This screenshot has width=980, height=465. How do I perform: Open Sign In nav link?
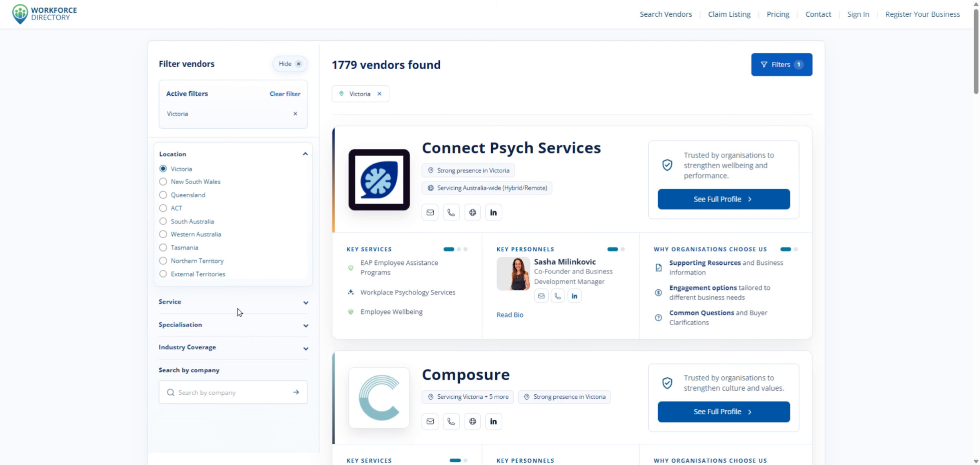(x=858, y=14)
